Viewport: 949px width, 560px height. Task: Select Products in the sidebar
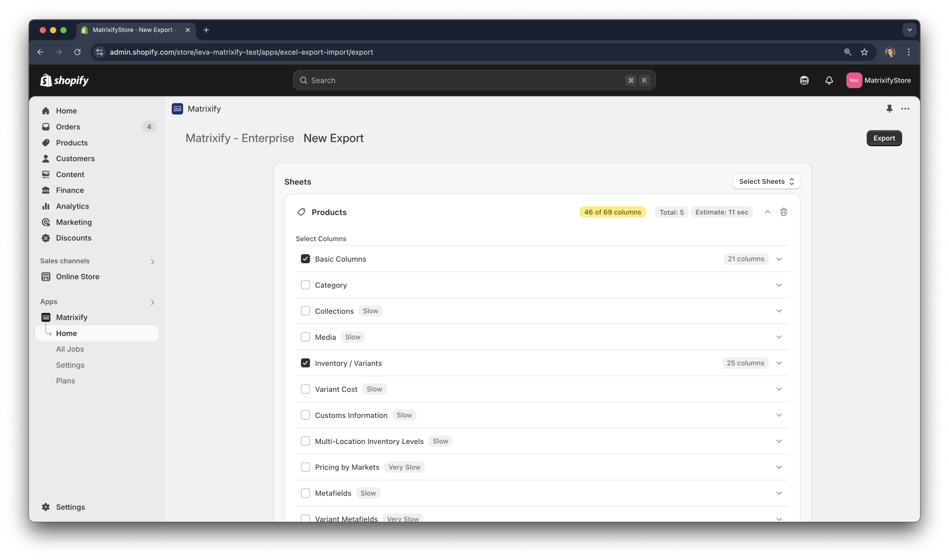click(71, 143)
